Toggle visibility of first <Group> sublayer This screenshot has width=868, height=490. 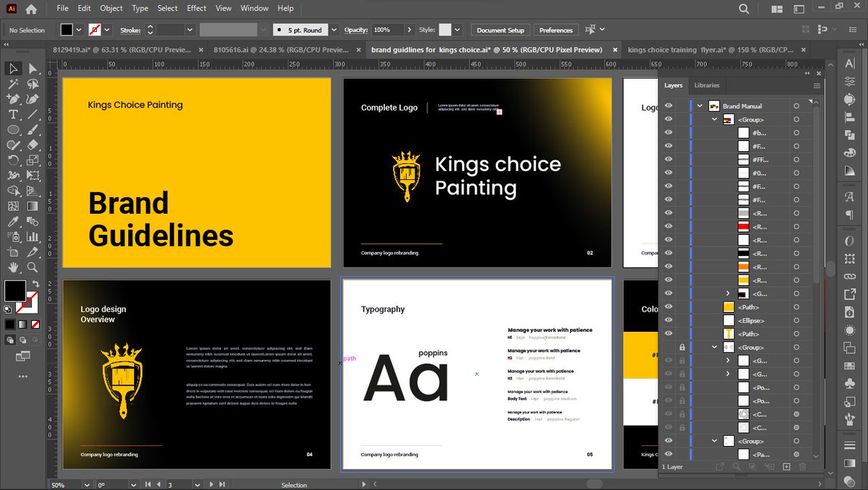point(668,119)
